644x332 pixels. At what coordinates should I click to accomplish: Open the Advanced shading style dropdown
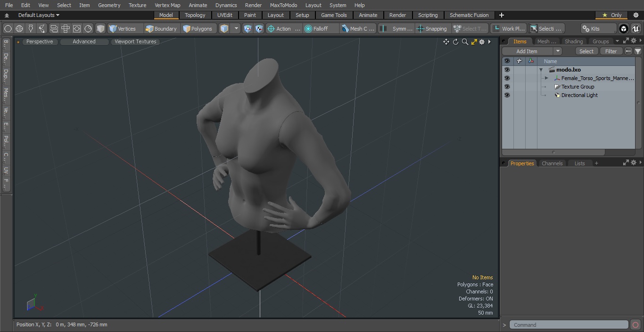(84, 41)
